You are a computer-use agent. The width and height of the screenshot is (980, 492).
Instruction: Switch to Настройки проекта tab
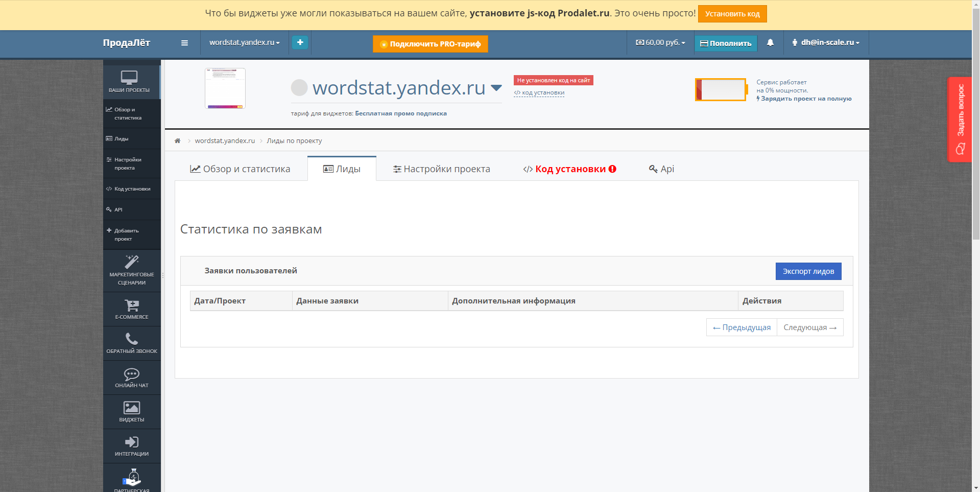(441, 169)
